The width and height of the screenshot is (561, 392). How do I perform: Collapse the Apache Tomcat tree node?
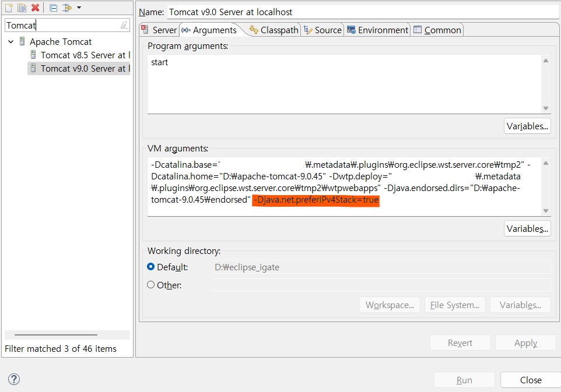[x=10, y=42]
